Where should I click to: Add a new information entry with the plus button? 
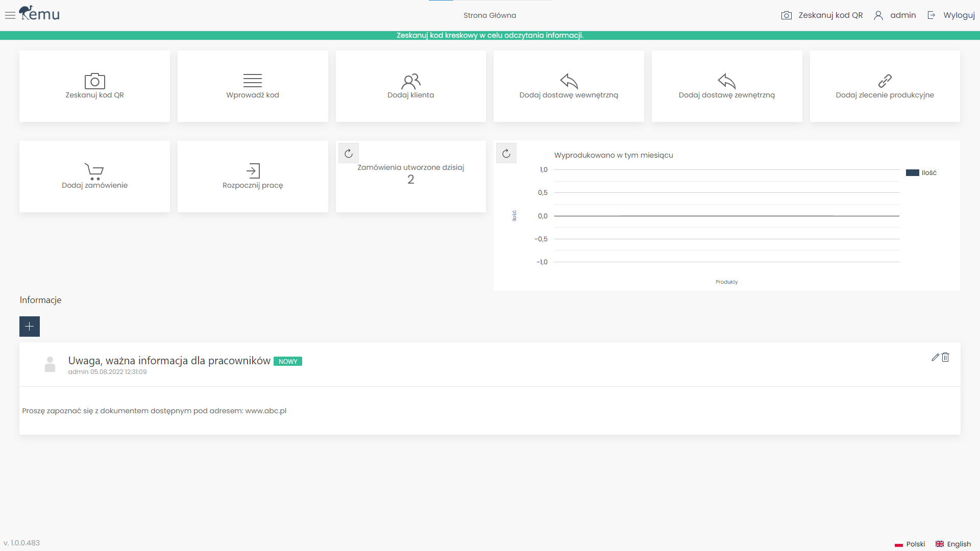click(x=29, y=327)
